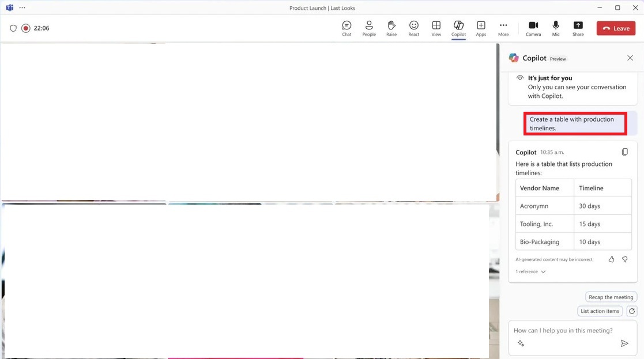The height and width of the screenshot is (359, 644).
Task: Close the Copilot side panel
Action: 630,58
